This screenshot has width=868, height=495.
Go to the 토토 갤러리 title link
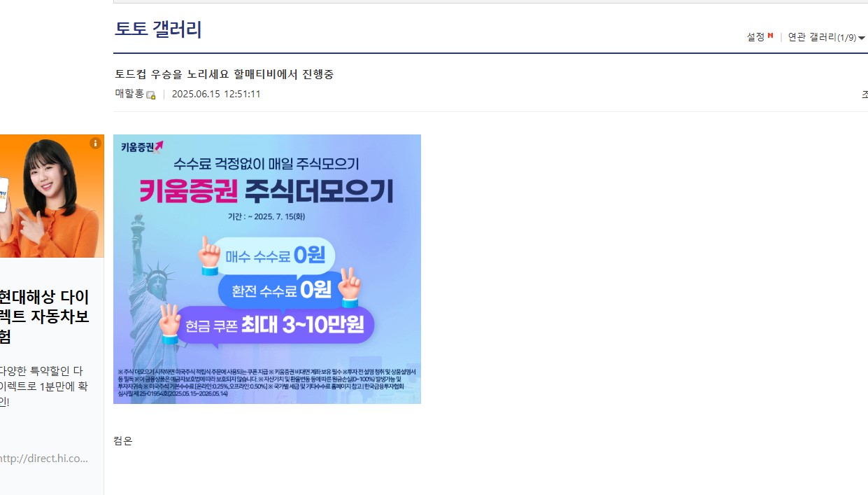(158, 29)
